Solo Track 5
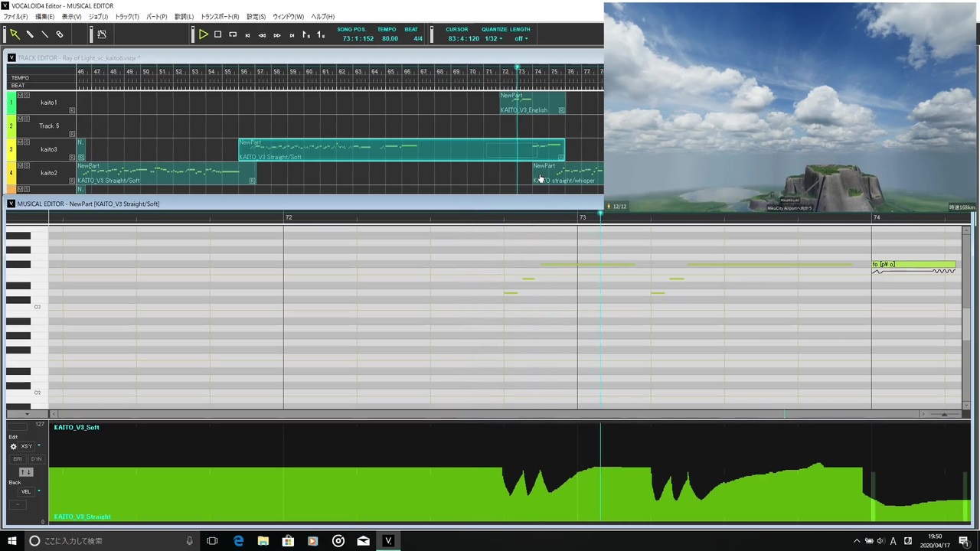980x551 pixels. point(27,119)
